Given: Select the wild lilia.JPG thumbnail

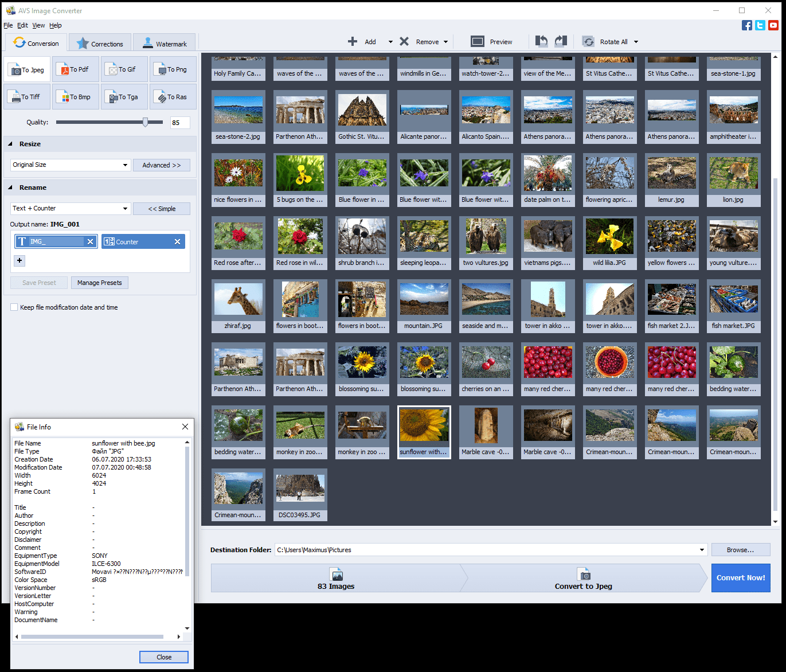Looking at the screenshot, I should (609, 243).
